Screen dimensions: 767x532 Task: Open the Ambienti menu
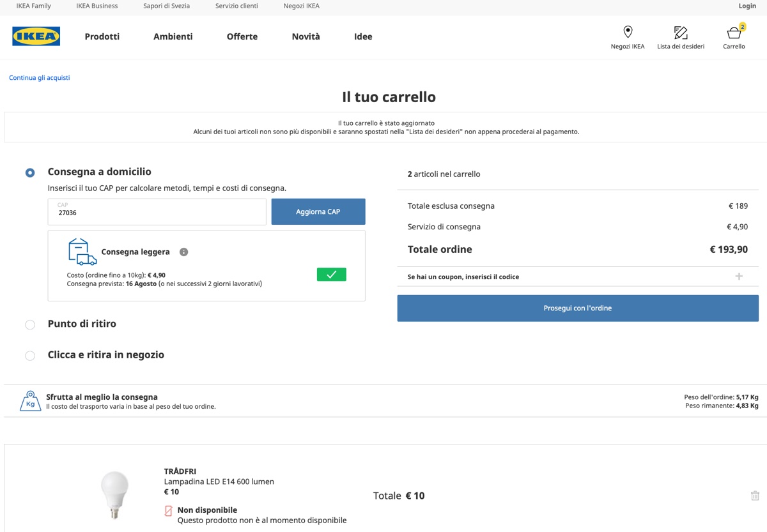173,36
